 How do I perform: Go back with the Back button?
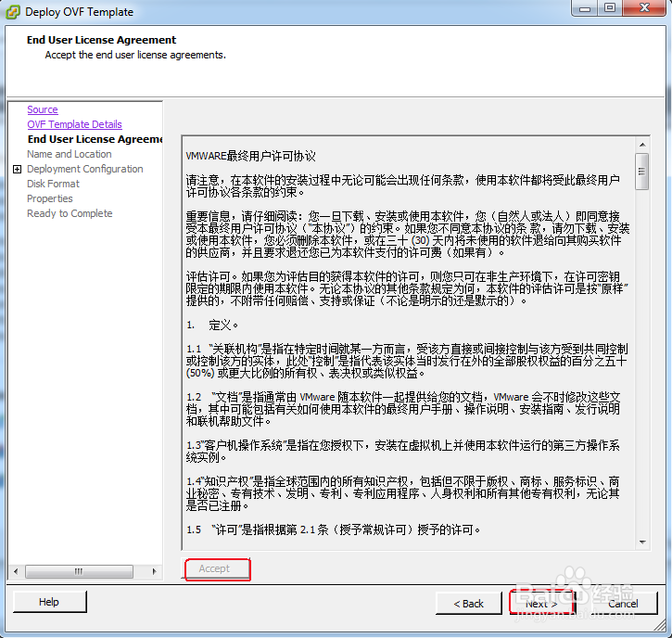(x=468, y=604)
